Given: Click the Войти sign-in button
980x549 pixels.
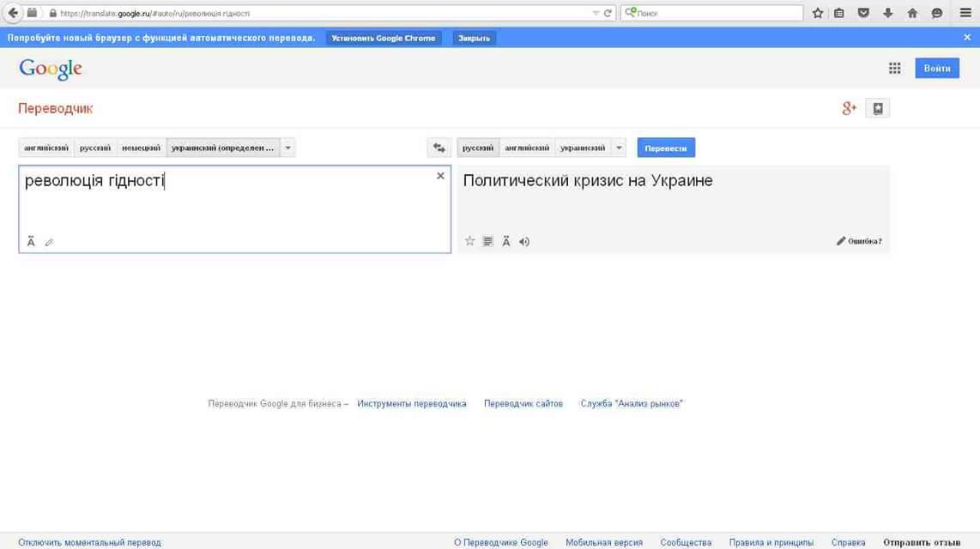Looking at the screenshot, I should click(x=936, y=69).
